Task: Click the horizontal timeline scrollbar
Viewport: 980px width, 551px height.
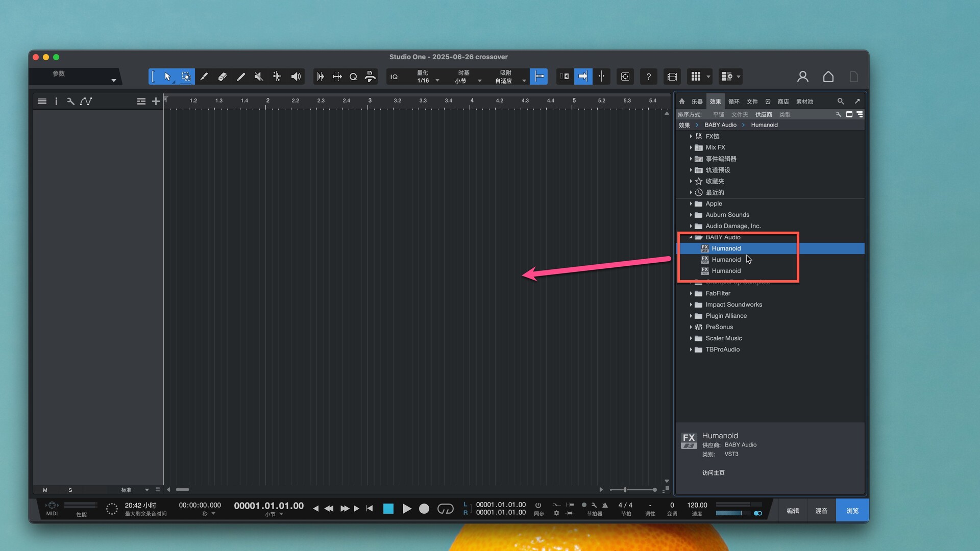Action: [182, 490]
